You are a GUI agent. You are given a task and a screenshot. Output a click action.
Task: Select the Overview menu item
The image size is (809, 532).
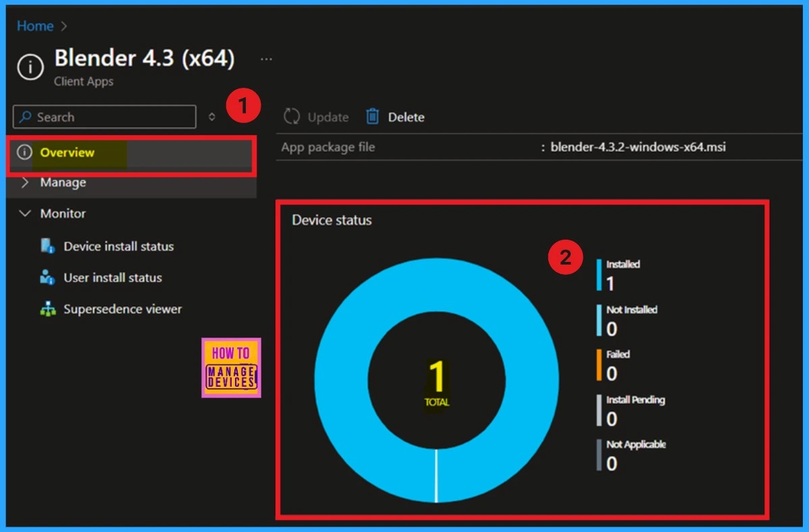pos(131,153)
